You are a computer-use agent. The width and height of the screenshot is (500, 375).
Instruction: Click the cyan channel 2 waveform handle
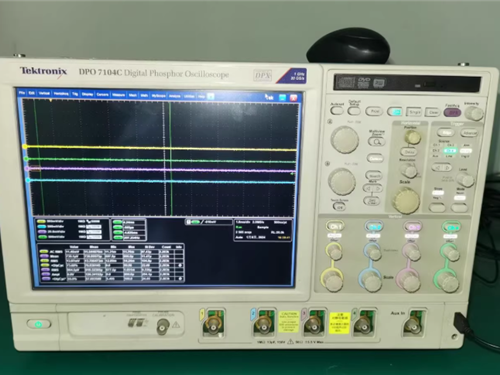[28, 180]
